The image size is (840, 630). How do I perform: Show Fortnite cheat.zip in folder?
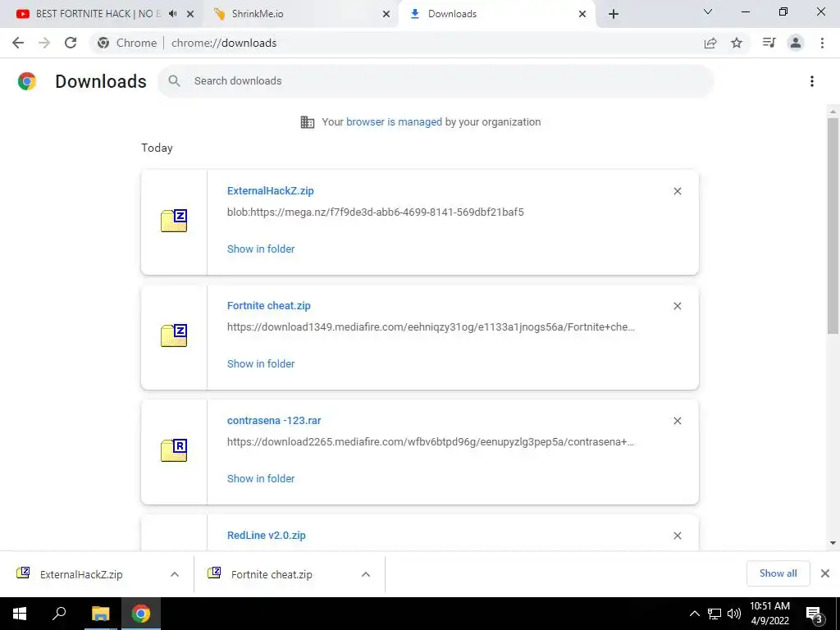coord(261,363)
